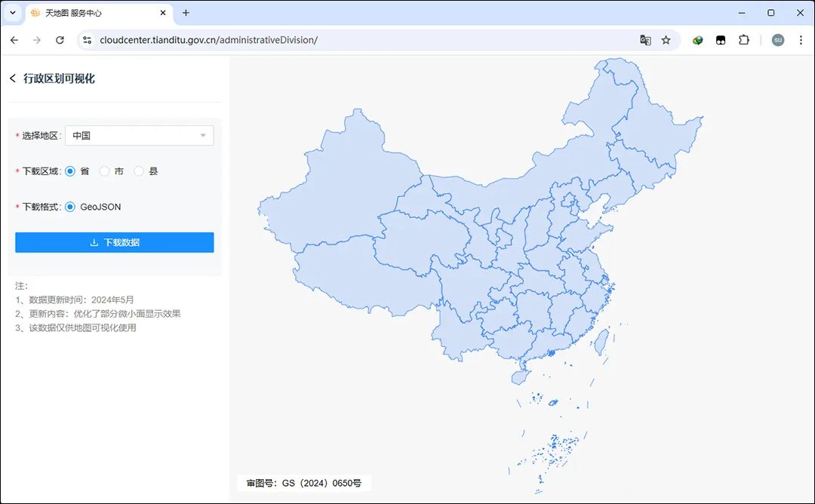Image resolution: width=815 pixels, height=504 pixels.
Task: Open the 选择地区 dropdown showing 中国
Action: click(x=140, y=136)
